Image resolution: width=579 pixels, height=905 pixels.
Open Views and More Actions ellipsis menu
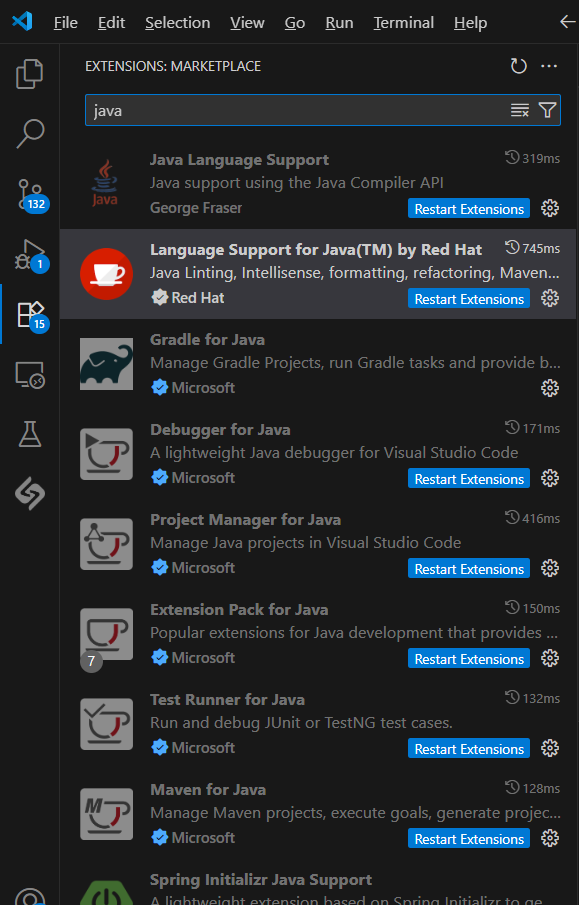tap(549, 66)
